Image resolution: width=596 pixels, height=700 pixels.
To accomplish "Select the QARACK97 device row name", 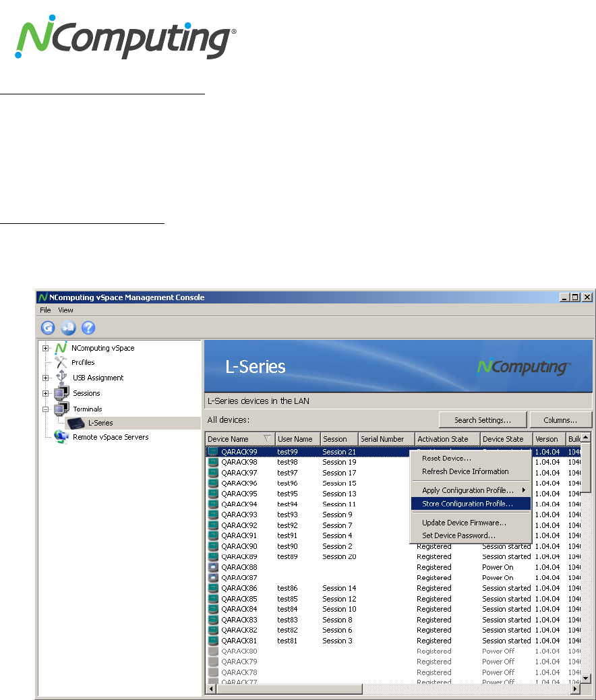I will 239,473.
